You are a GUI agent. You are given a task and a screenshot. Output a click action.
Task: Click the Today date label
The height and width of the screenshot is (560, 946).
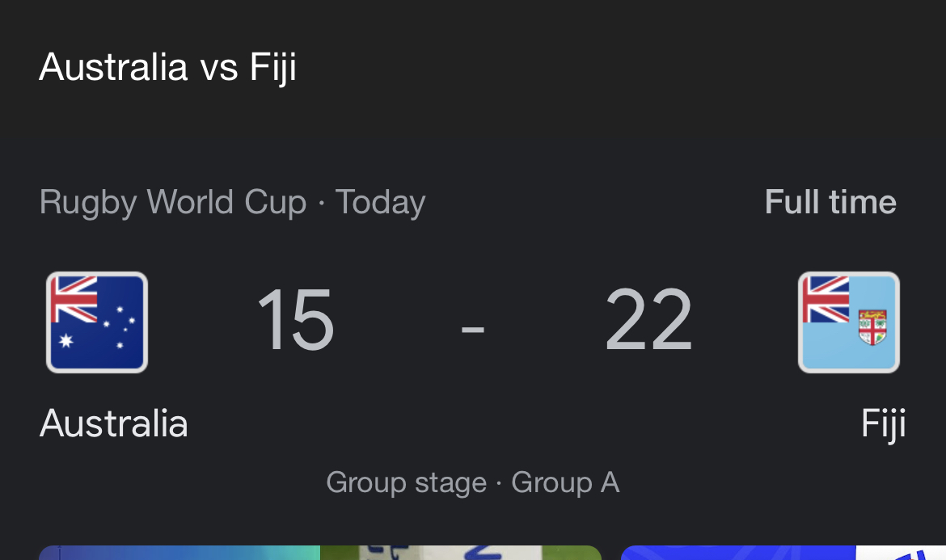coord(380,203)
